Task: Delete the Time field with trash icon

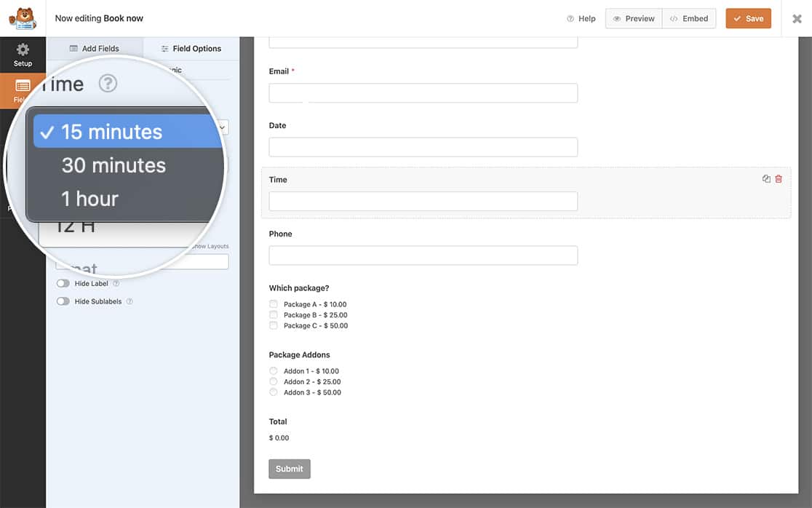Action: pyautogui.click(x=778, y=178)
